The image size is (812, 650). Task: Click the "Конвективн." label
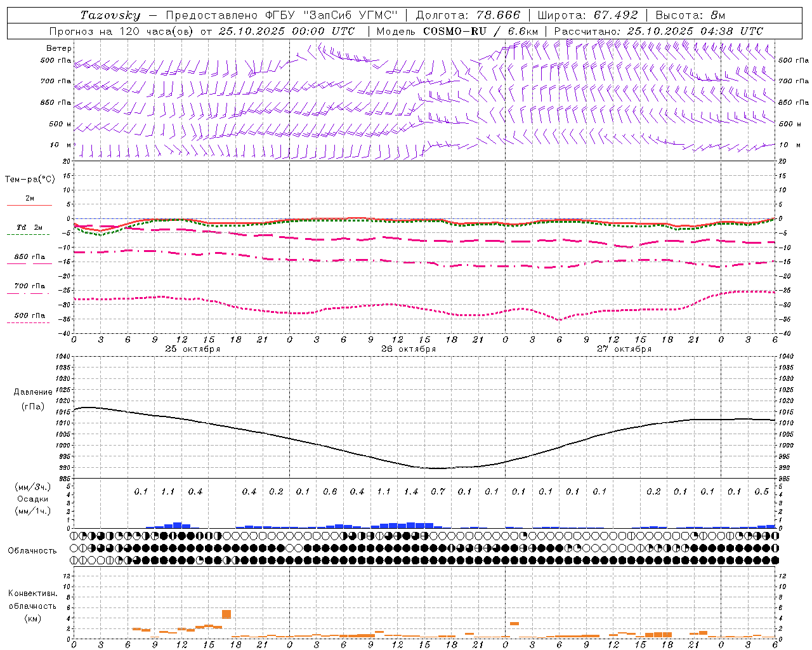33,594
